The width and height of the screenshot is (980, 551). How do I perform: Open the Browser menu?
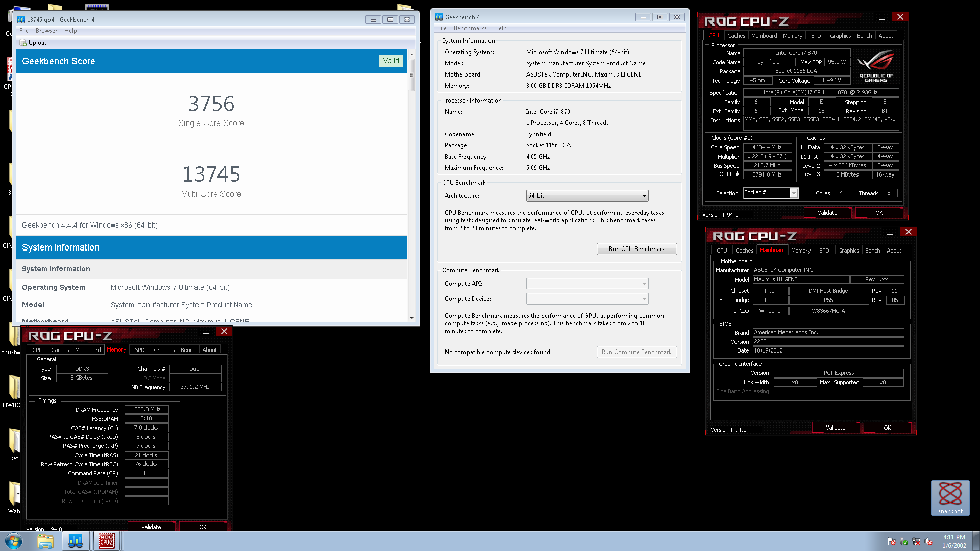point(46,31)
